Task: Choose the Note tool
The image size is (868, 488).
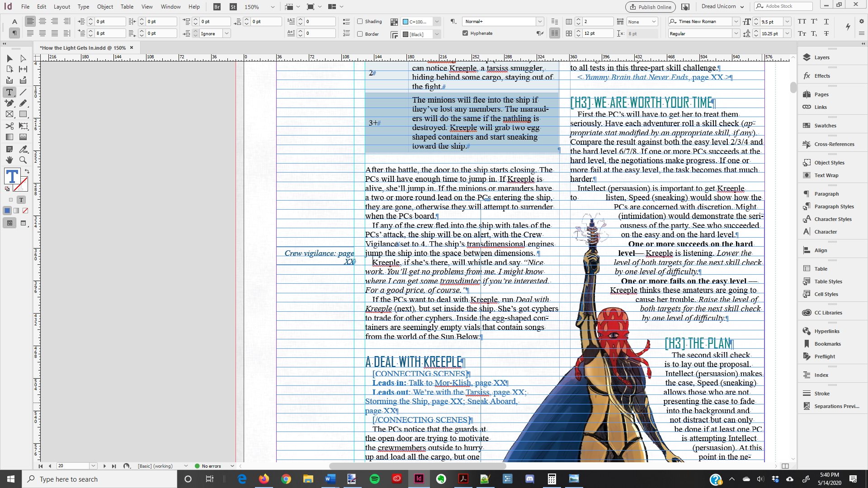Action: coord(9,149)
